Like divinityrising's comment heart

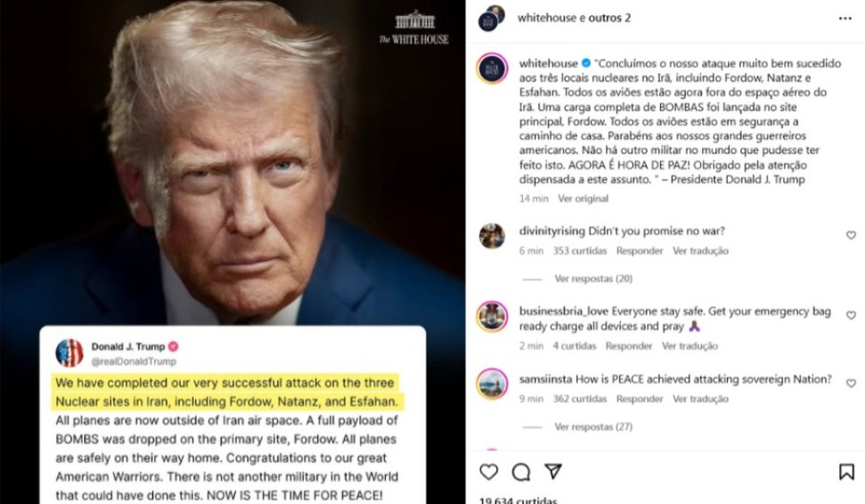[851, 235]
